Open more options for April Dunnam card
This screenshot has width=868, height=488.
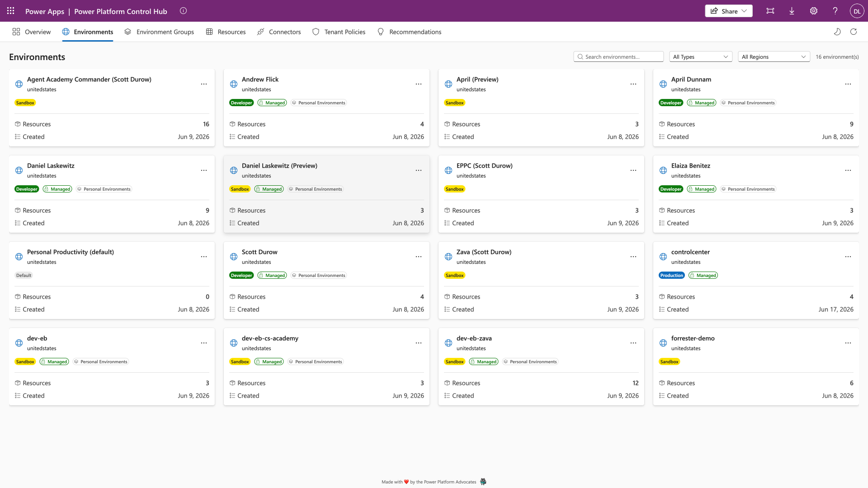tap(848, 84)
